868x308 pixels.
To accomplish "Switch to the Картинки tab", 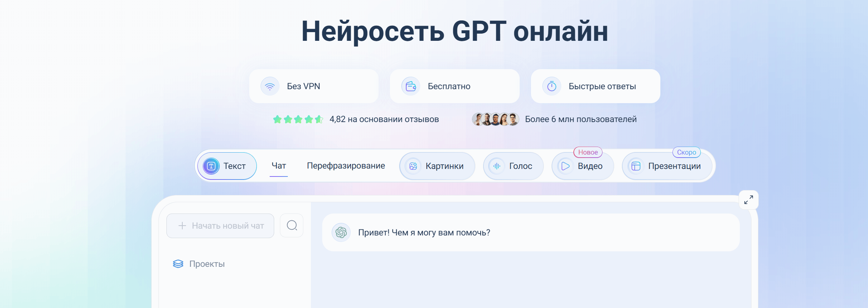I will pos(437,166).
